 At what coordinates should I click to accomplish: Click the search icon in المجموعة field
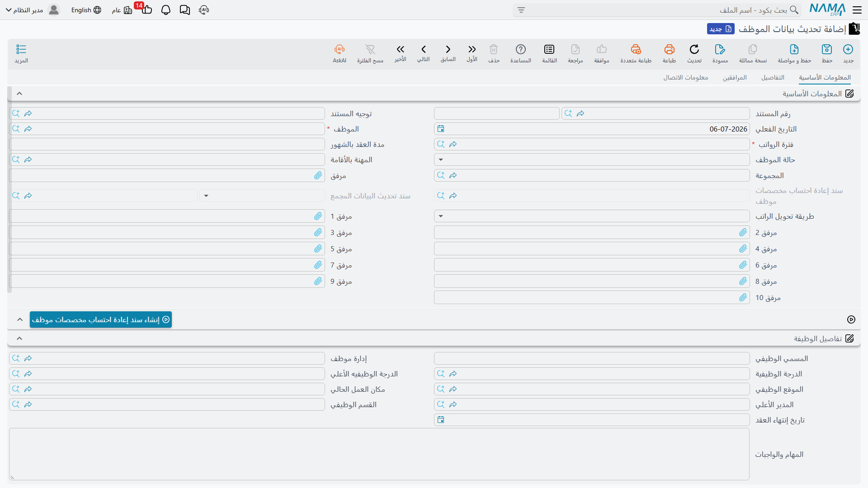(x=441, y=175)
